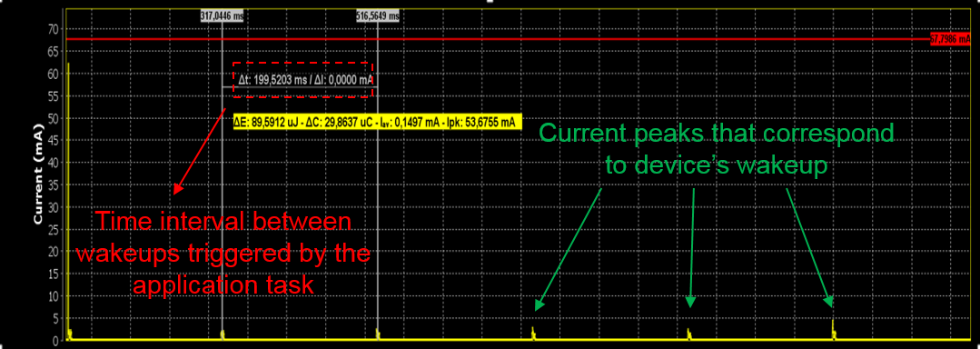
Task: Select the first white vertical cursor line
Action: point(223,182)
